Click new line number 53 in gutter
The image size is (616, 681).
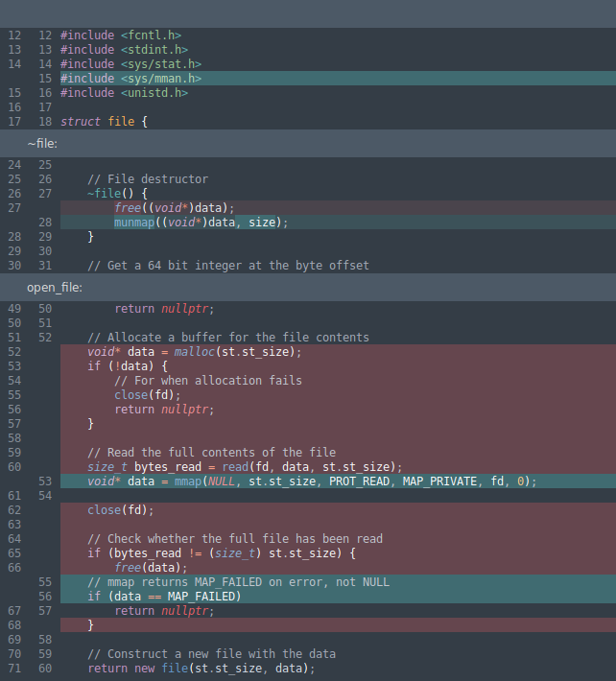point(45,481)
